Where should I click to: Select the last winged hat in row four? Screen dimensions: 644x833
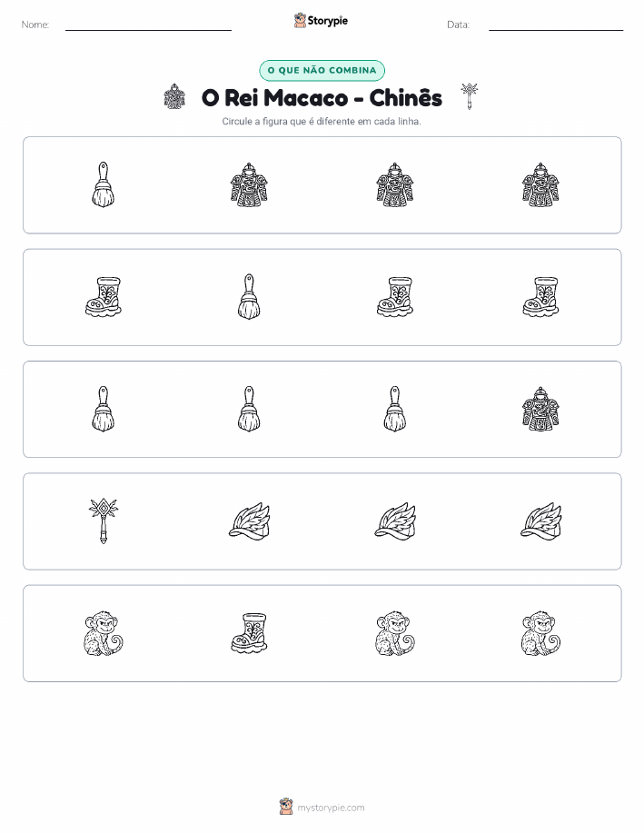[x=540, y=521]
